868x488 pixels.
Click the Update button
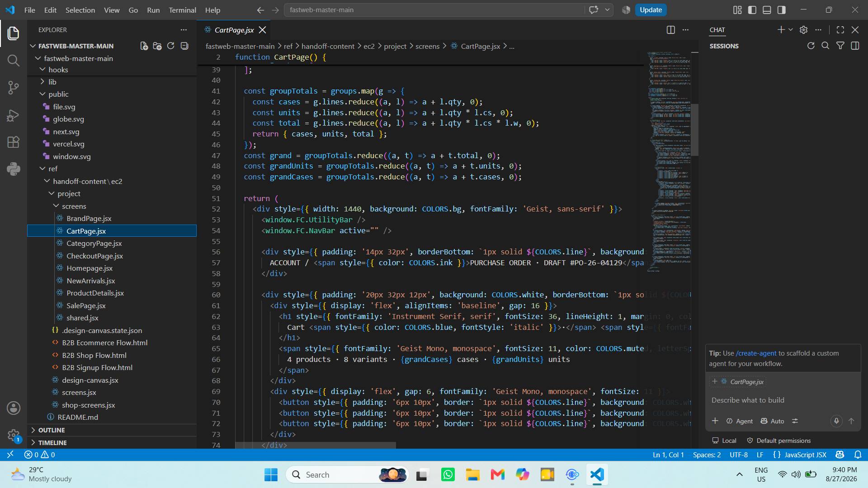651,10
